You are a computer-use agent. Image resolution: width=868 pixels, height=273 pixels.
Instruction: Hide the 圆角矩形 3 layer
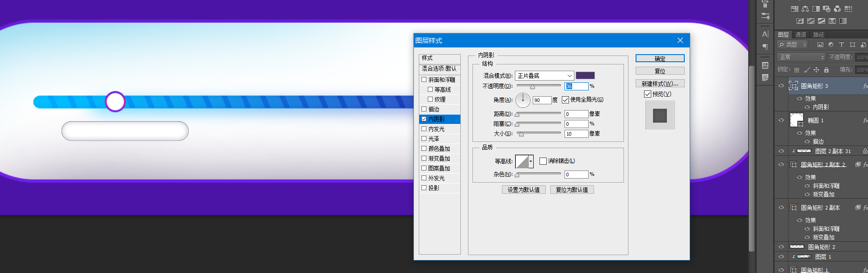point(781,85)
